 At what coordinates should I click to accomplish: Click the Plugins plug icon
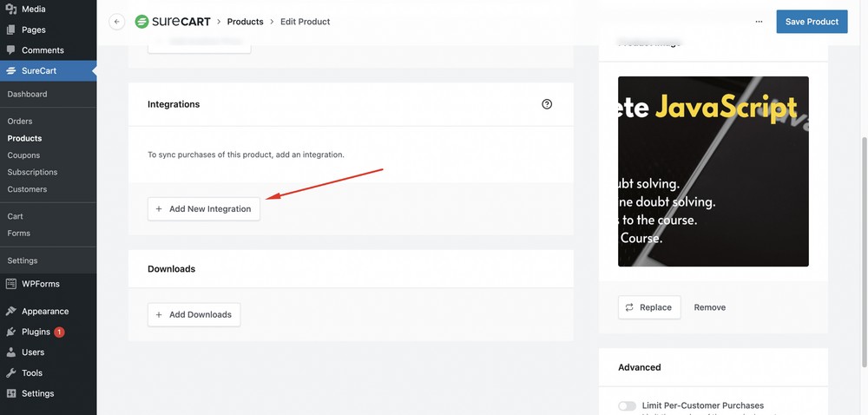[11, 332]
